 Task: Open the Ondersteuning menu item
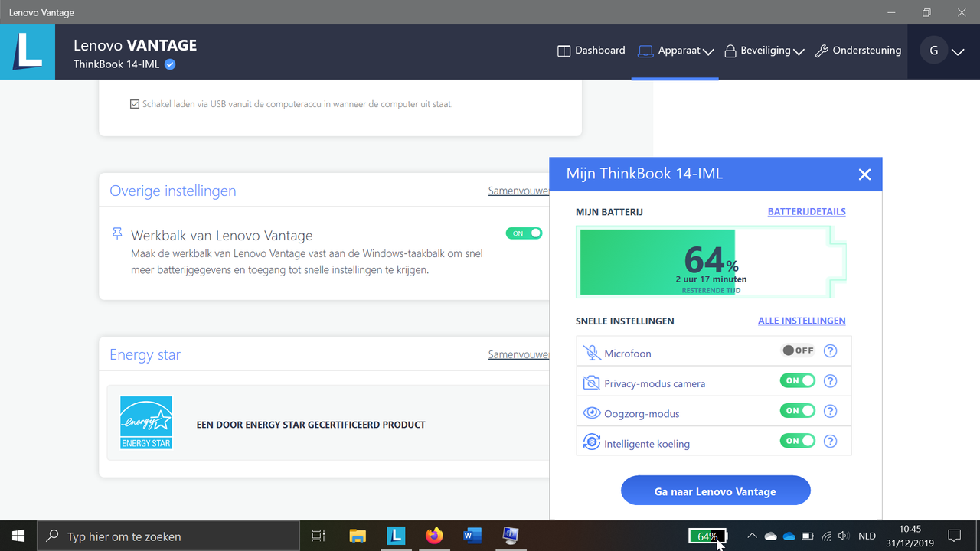coord(858,51)
